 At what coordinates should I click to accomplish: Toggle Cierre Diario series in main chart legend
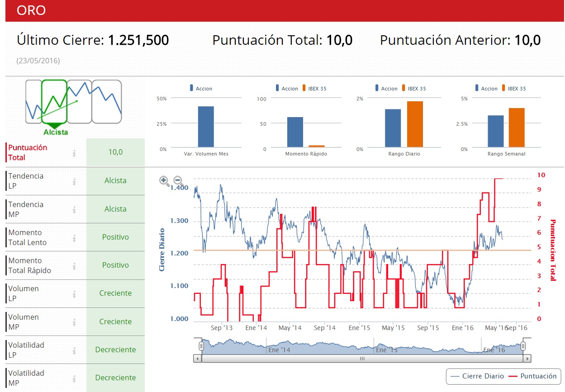click(477, 376)
